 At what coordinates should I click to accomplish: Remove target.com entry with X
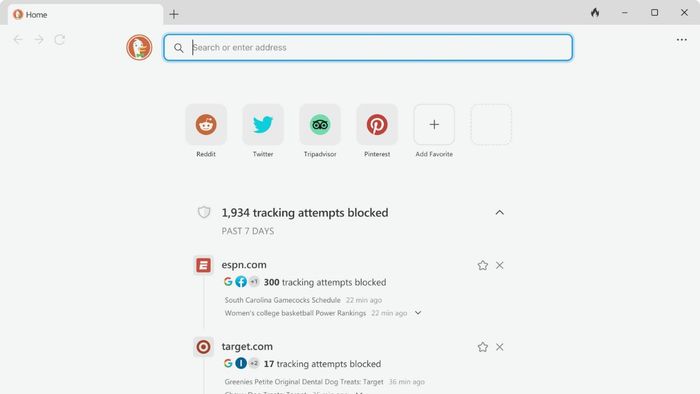(500, 347)
